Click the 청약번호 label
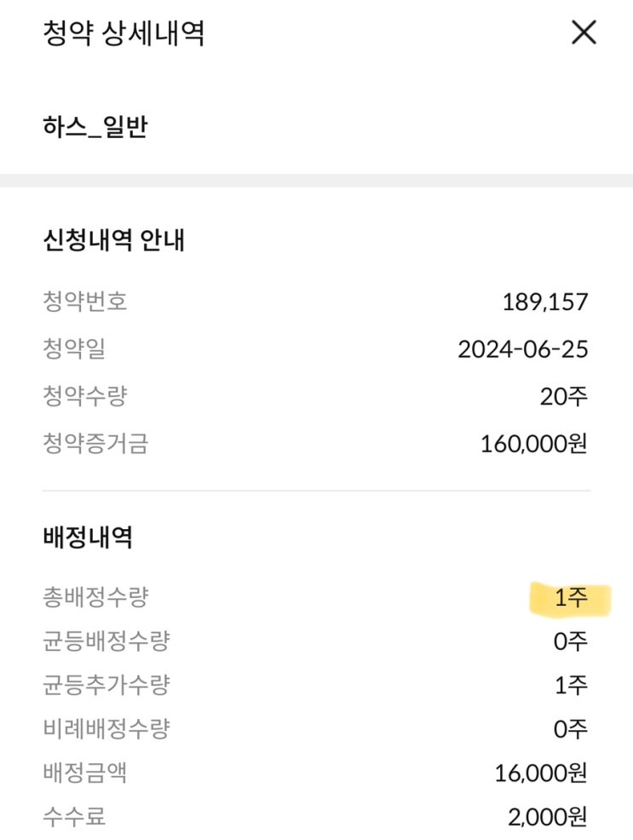The width and height of the screenshot is (633, 840). click(x=84, y=302)
